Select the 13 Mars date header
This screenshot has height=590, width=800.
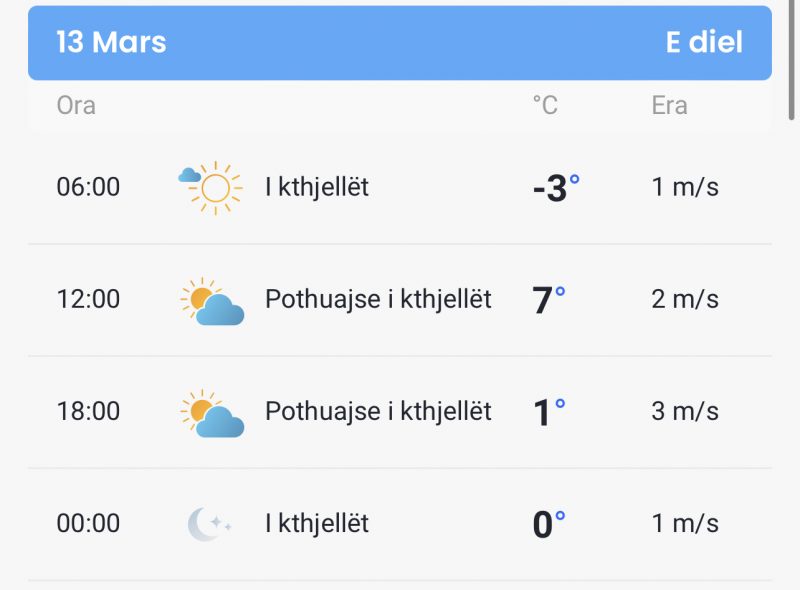coord(111,43)
